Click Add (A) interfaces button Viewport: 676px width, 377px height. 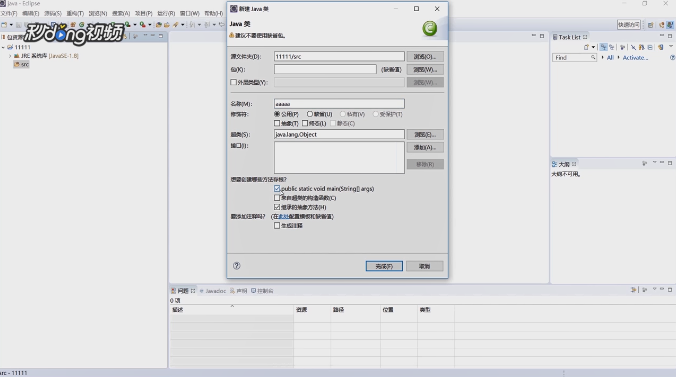425,148
